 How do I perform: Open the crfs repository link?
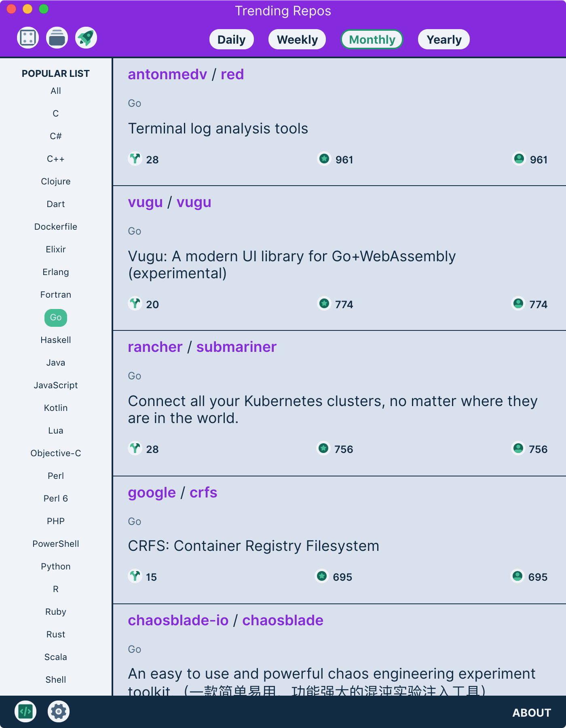click(203, 493)
